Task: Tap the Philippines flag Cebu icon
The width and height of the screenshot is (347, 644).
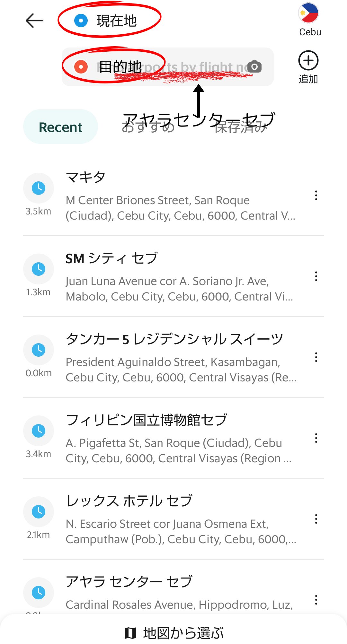Action: point(308,13)
